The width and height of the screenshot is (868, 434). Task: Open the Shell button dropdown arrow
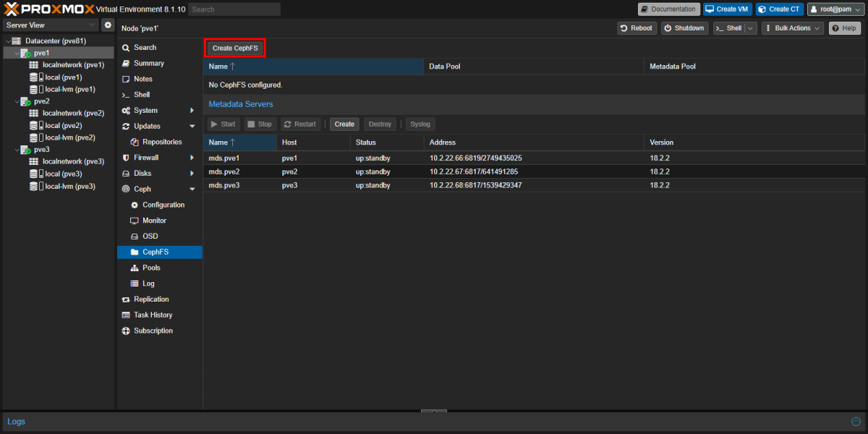coord(751,28)
